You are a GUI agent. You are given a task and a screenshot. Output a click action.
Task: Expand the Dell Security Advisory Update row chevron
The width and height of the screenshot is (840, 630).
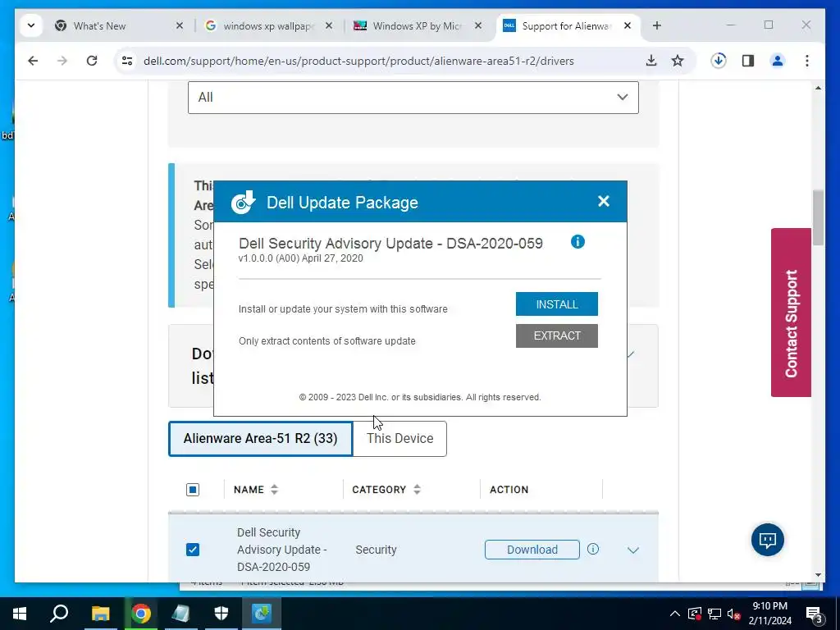click(633, 550)
